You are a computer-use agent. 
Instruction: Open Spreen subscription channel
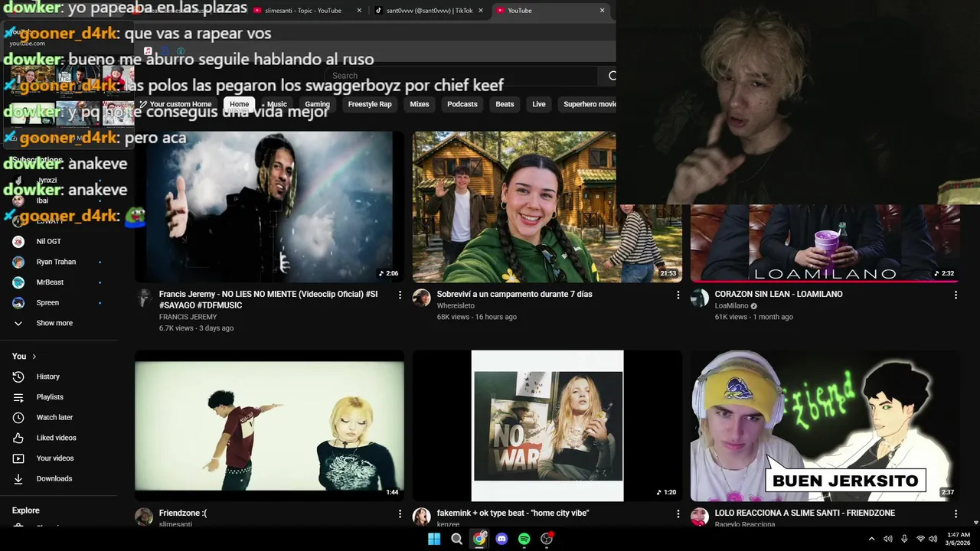[x=47, y=302]
